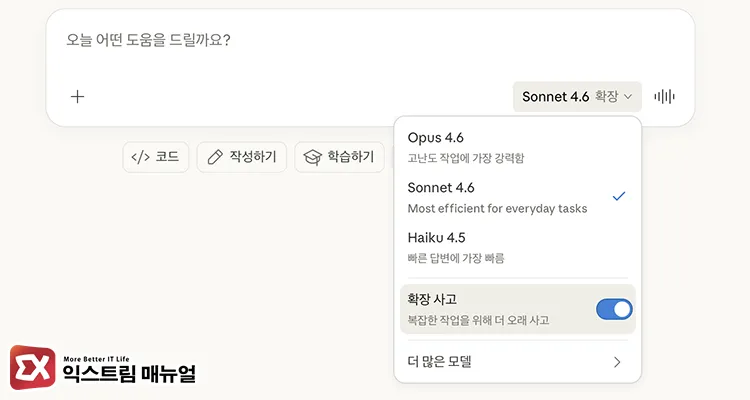Expand the 더 많은 모델 submenu arrow

[x=617, y=362]
